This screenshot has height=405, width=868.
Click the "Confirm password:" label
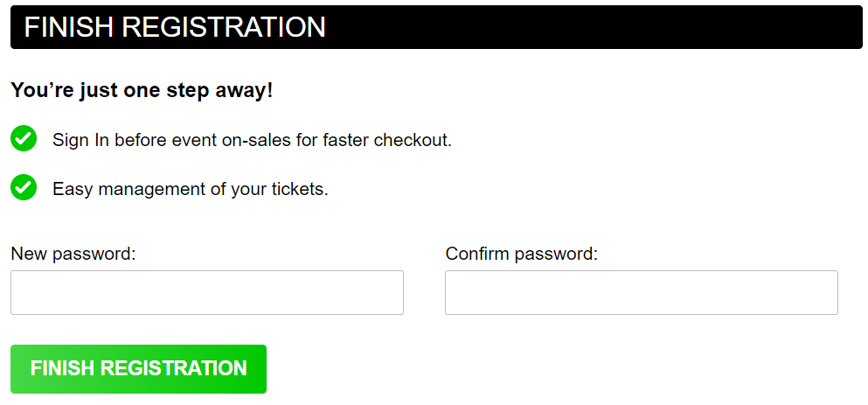point(522,255)
